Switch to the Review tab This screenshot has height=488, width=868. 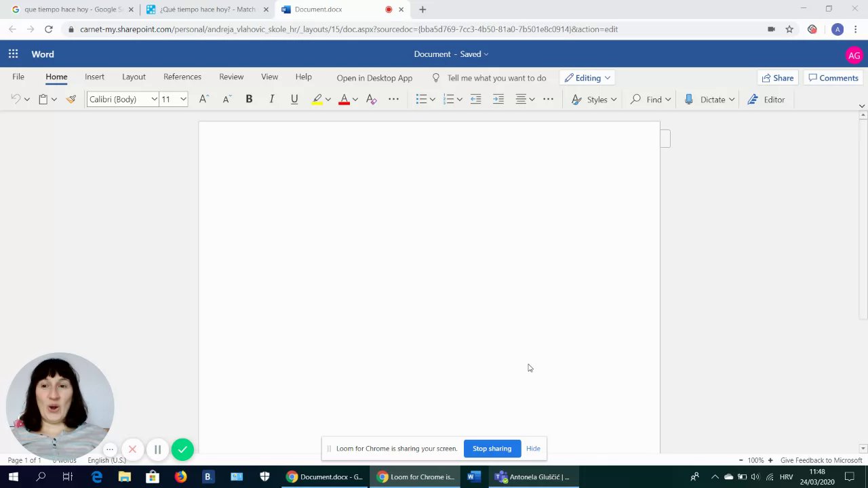pyautogui.click(x=231, y=77)
